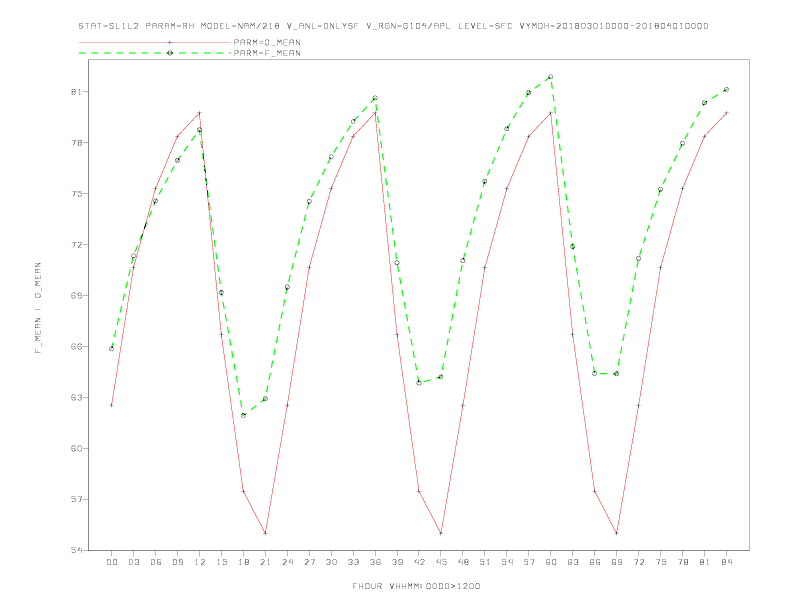
Task: Click x-axis forecast hour label 45
Action: [441, 562]
